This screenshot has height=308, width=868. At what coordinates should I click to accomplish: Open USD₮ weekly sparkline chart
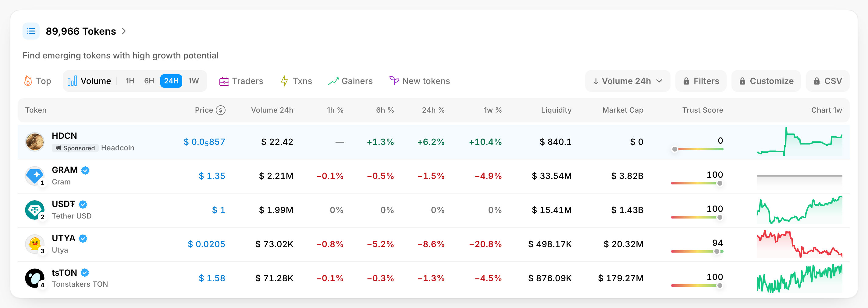[800, 210]
